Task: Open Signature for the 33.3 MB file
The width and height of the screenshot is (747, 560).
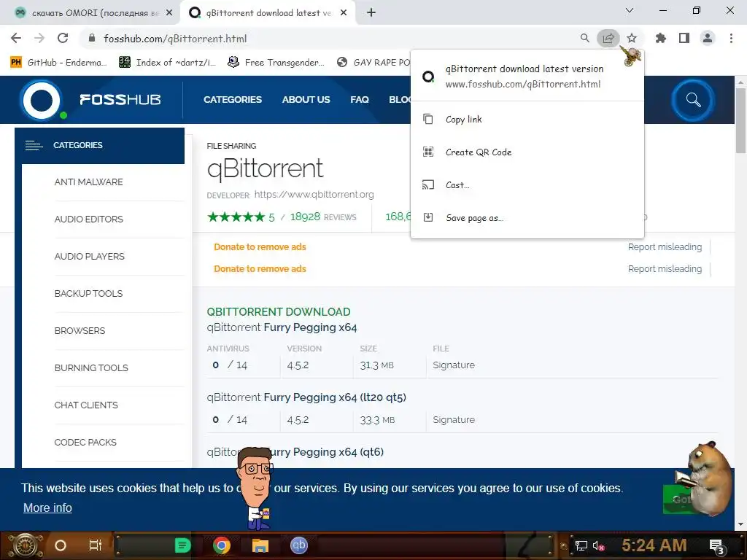Action: coord(454,419)
